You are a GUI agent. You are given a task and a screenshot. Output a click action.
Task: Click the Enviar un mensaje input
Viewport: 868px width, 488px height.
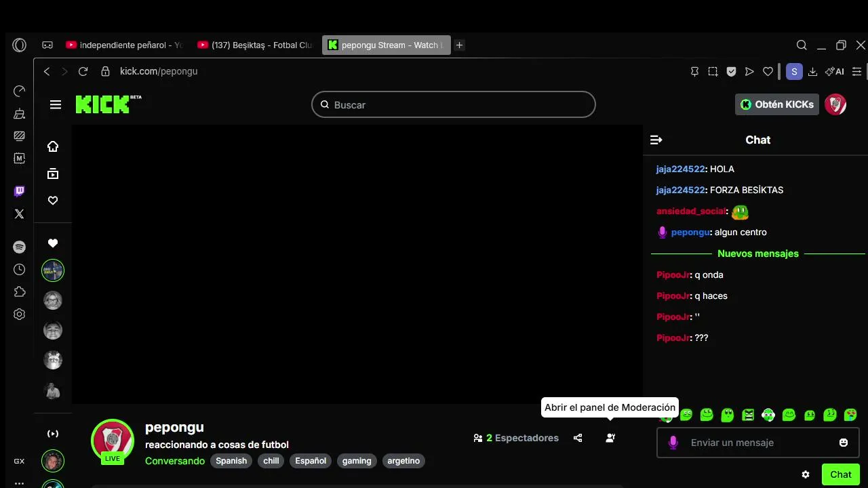click(758, 443)
